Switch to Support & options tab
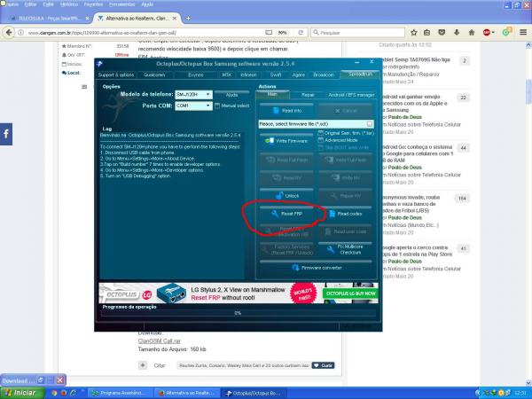Screen dimensions: 532x399 (x=116, y=74)
